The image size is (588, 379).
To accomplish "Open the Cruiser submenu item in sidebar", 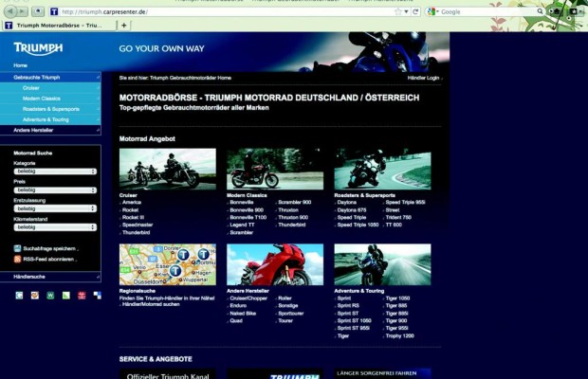I will tap(50, 87).
